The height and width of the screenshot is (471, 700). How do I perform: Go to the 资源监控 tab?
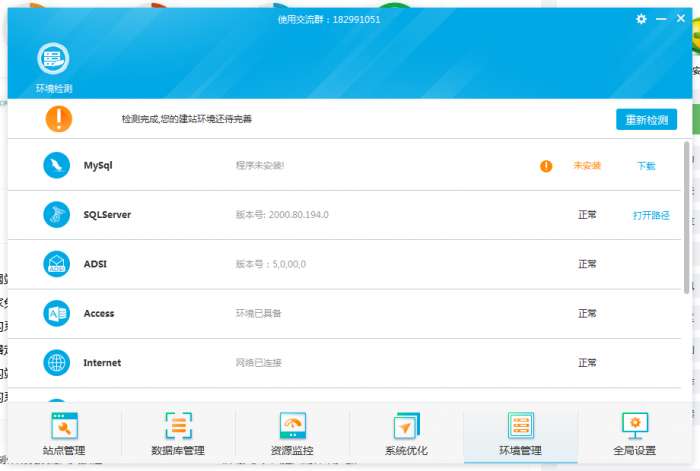[x=292, y=433]
